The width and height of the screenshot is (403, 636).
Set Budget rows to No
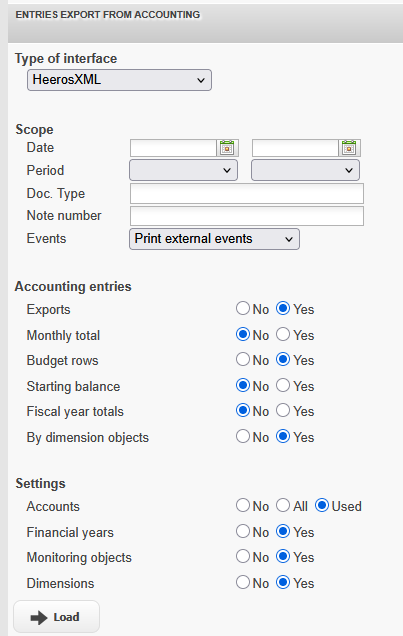[243, 359]
